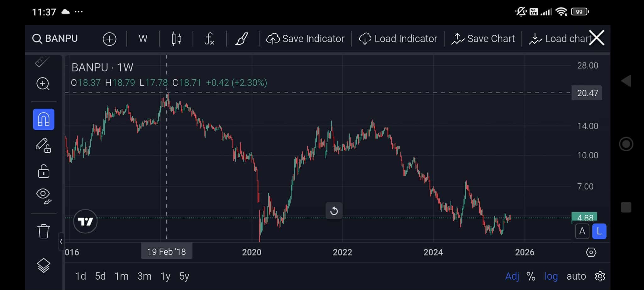644x290 pixels.
Task: Toggle percent scale
Action: (531, 276)
